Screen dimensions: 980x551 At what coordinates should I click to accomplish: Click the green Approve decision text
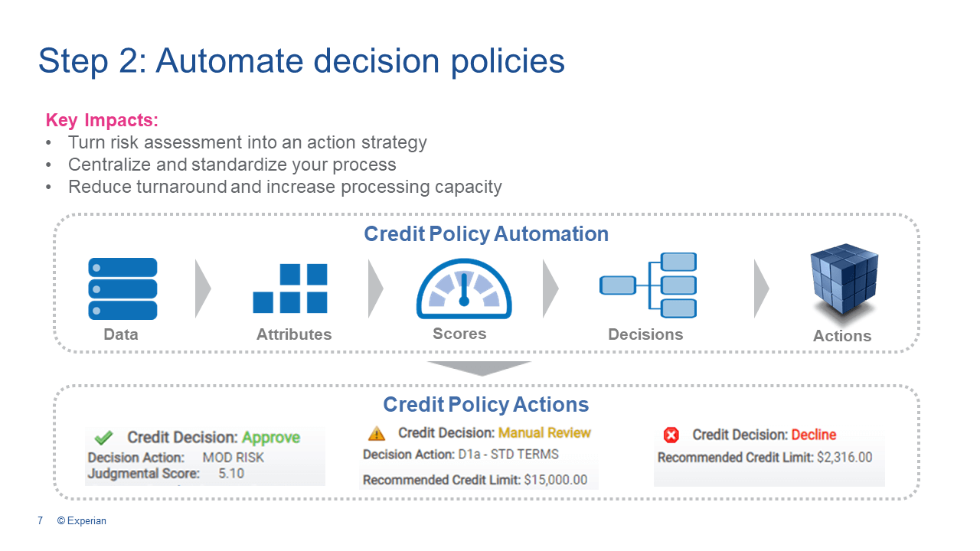pos(271,438)
